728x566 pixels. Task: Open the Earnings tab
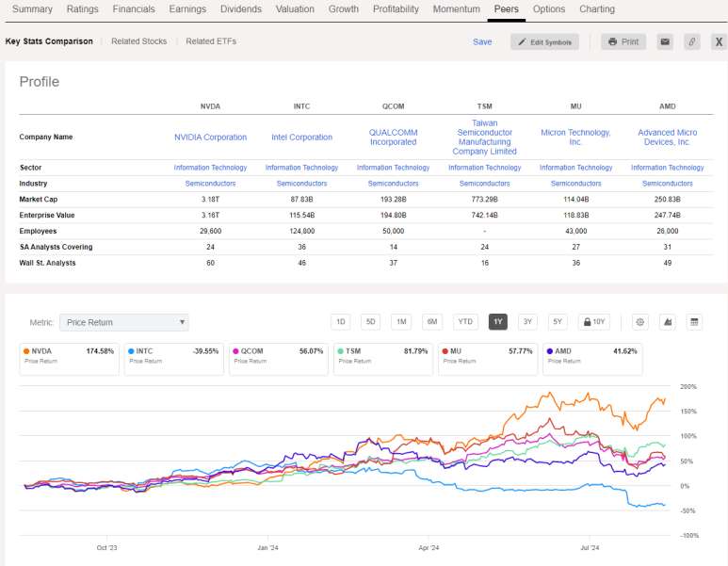[187, 8]
